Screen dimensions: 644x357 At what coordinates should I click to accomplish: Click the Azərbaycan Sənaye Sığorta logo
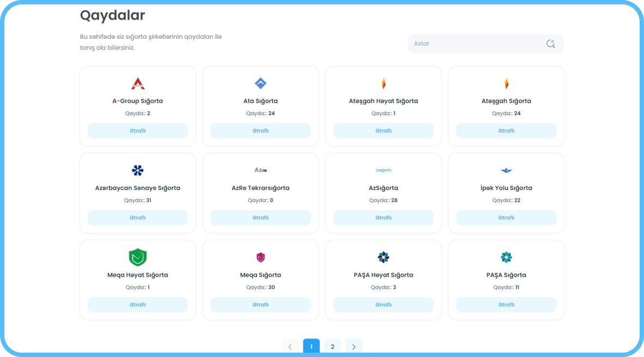tap(138, 170)
